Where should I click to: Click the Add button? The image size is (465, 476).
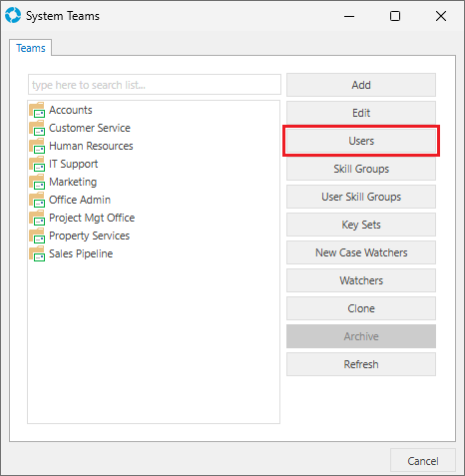tap(361, 85)
